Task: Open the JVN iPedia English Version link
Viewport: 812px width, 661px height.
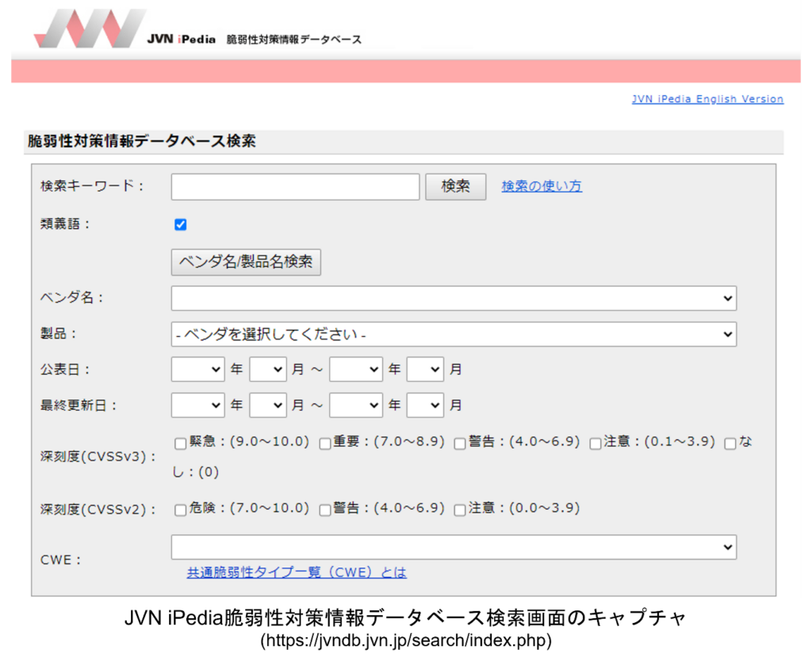Action: click(x=707, y=99)
